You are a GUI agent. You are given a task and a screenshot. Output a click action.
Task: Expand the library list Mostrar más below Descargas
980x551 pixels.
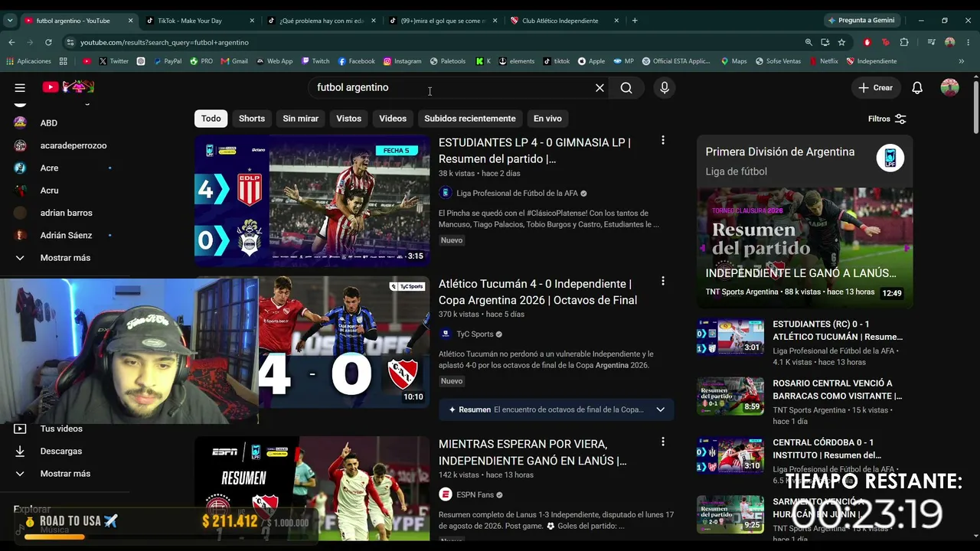(65, 474)
